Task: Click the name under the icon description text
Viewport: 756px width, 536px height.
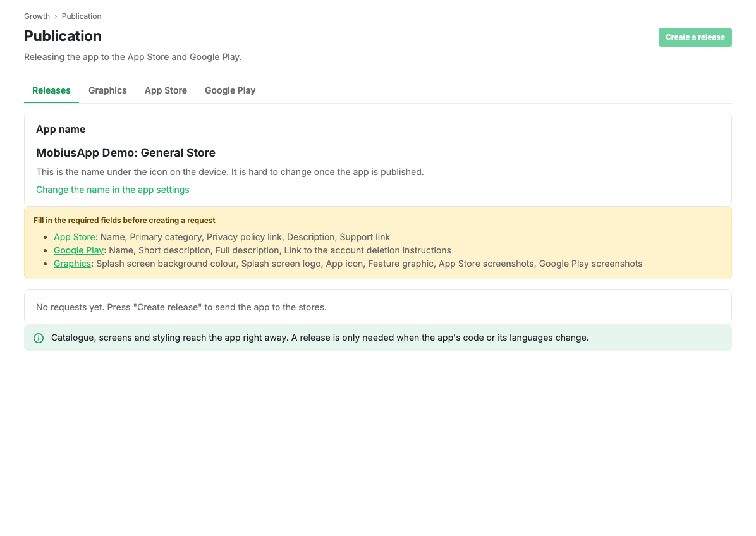Action: [x=230, y=172]
